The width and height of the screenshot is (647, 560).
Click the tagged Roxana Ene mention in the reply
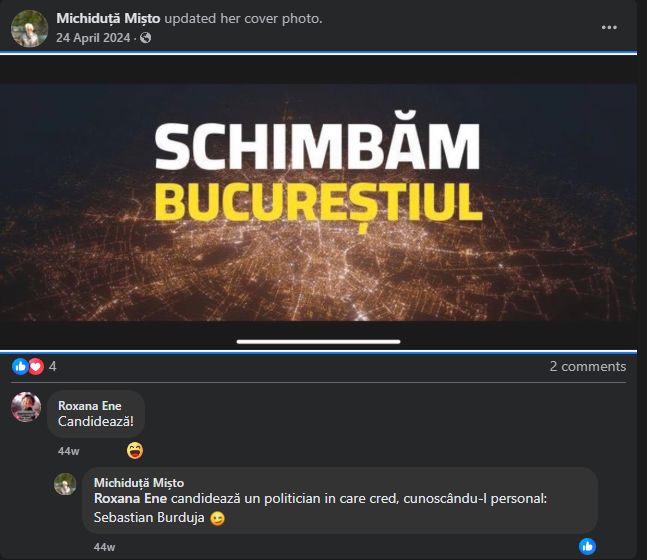click(x=130, y=499)
